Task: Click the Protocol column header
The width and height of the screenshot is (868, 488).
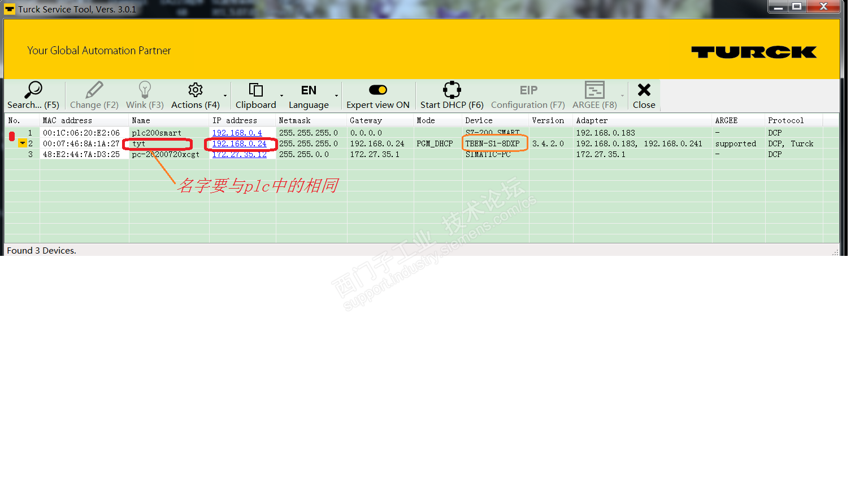Action: point(794,120)
